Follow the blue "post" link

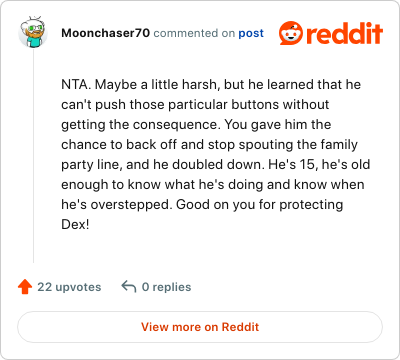click(251, 33)
